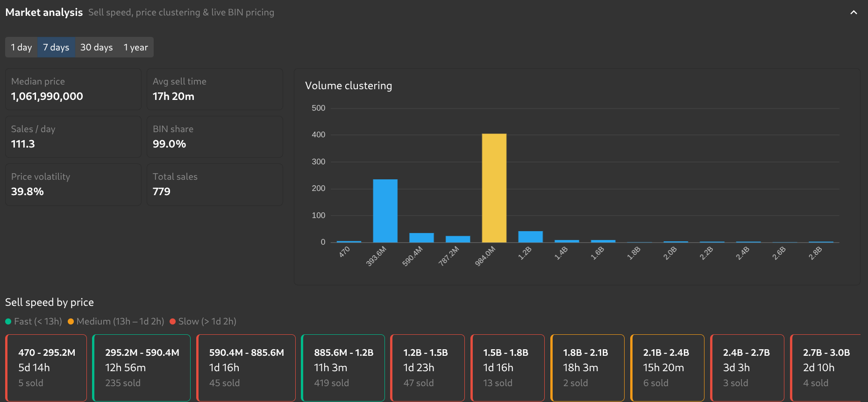Click the Market analysis heading
Viewport: 868px width, 402px height.
click(44, 13)
